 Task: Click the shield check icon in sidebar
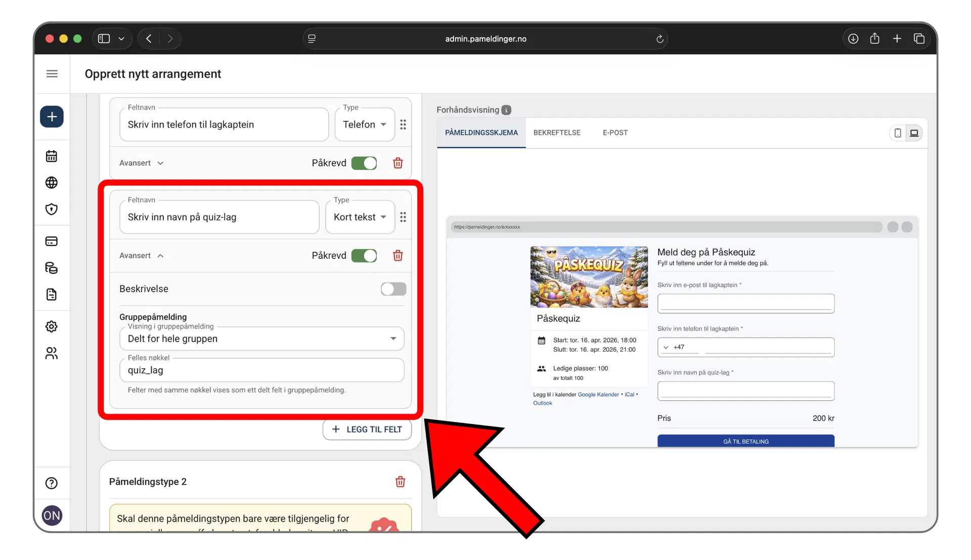pos(52,209)
